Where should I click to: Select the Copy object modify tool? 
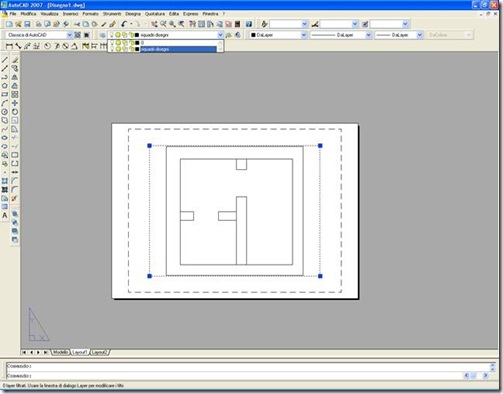15,69
